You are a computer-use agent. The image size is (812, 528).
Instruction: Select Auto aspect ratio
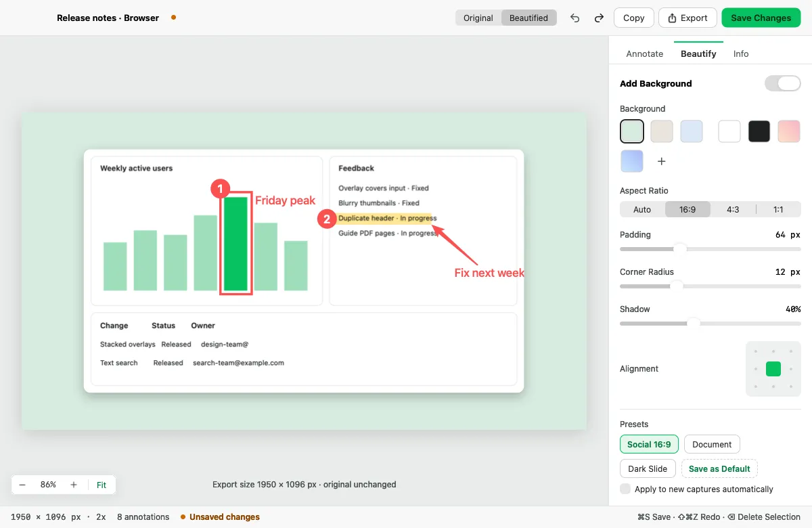[642, 209]
